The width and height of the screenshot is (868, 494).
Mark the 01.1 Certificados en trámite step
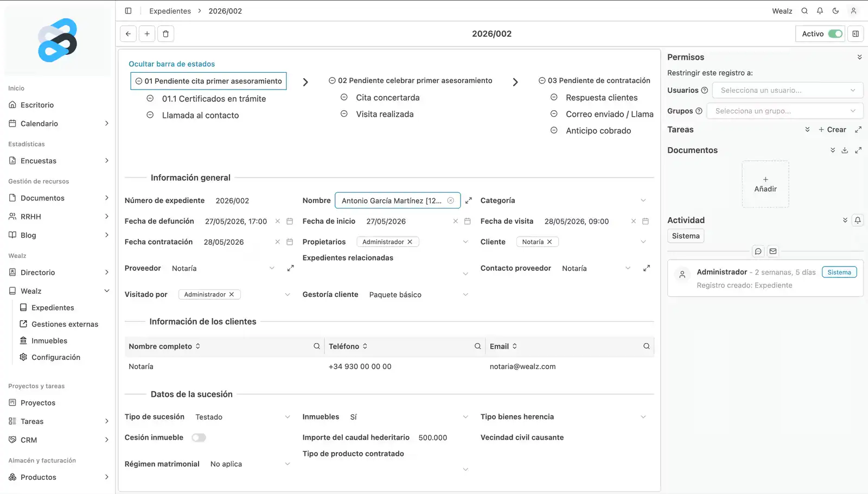[x=150, y=99]
